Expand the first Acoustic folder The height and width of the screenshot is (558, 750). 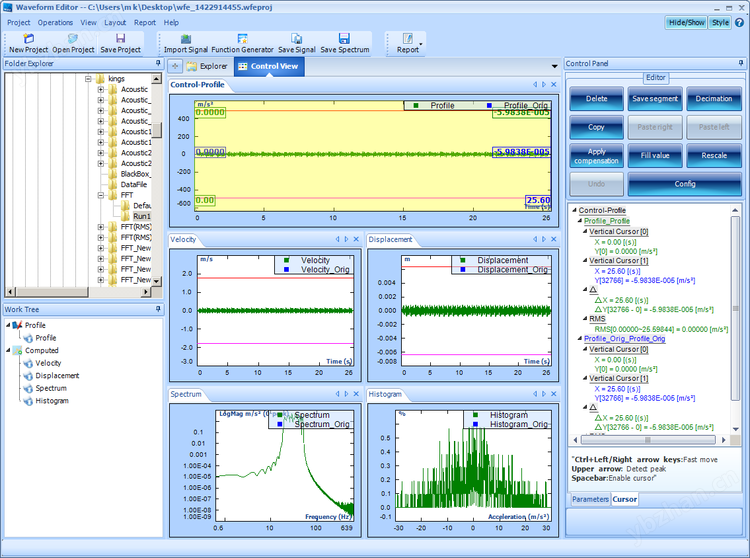[101, 89]
